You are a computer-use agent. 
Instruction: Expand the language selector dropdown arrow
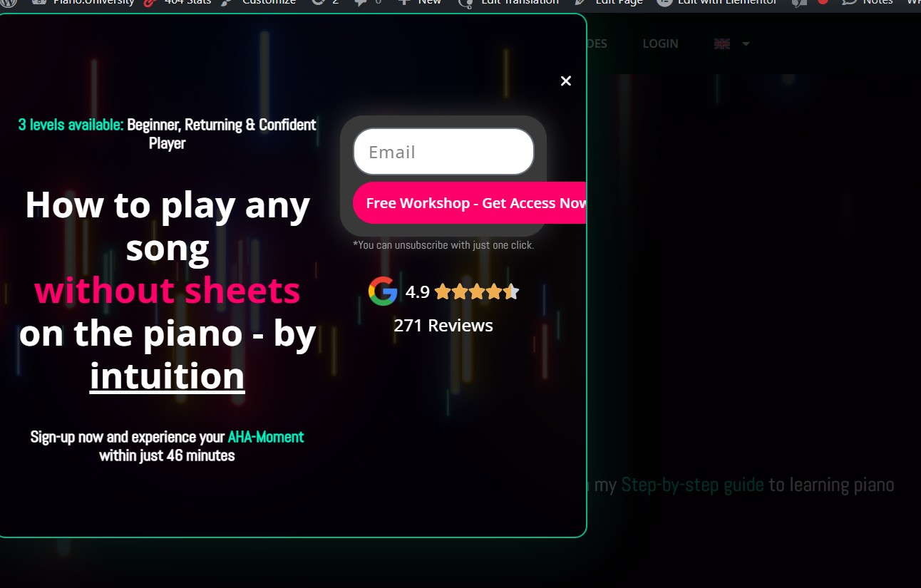click(746, 44)
